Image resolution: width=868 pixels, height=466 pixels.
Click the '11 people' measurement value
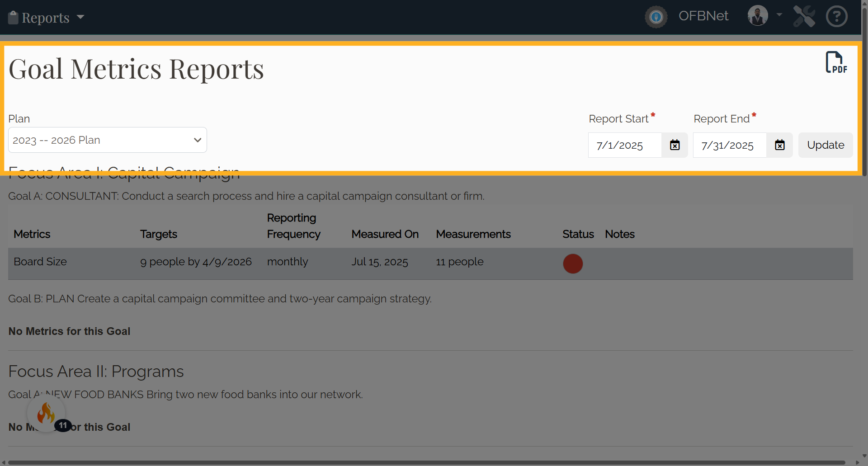point(460,262)
